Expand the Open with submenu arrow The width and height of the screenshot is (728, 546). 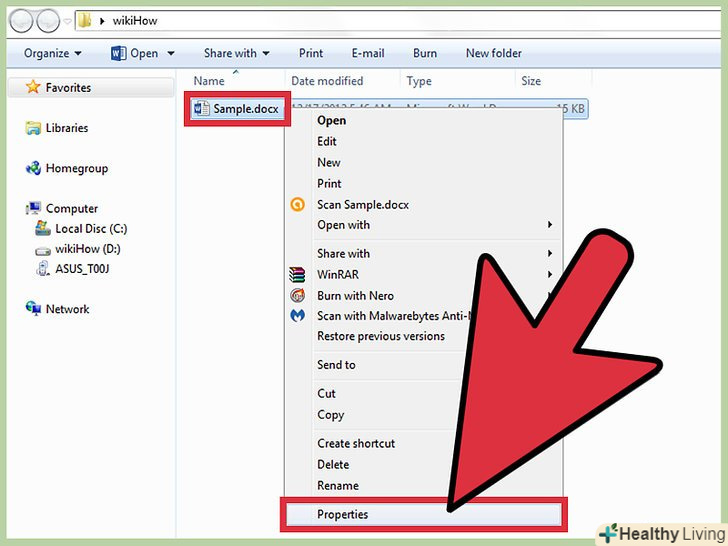click(x=550, y=225)
